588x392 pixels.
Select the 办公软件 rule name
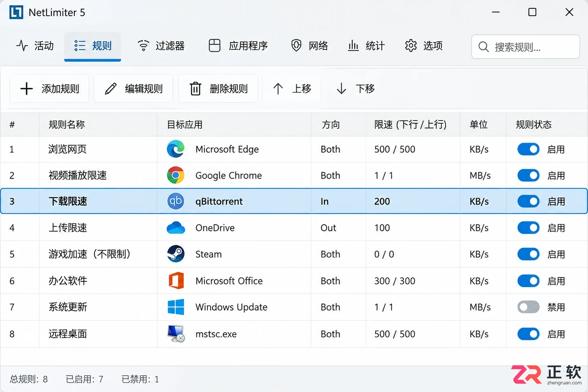point(68,281)
